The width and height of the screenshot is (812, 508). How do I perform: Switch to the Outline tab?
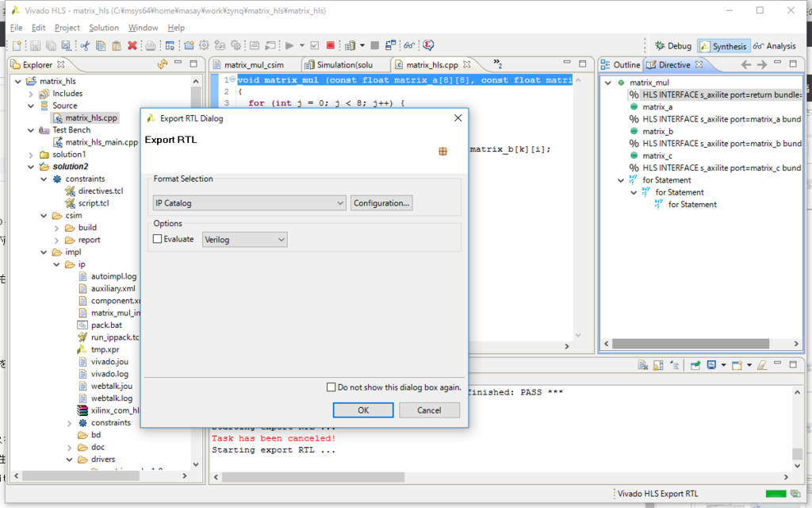point(620,65)
